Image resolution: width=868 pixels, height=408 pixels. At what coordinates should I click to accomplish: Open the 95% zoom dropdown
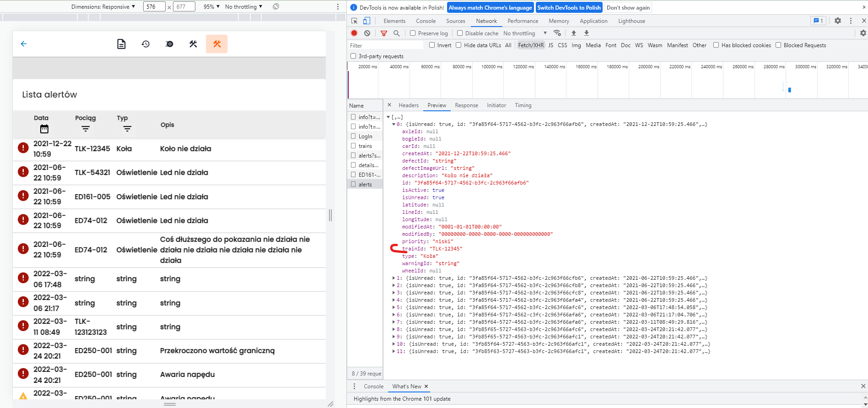tap(211, 6)
